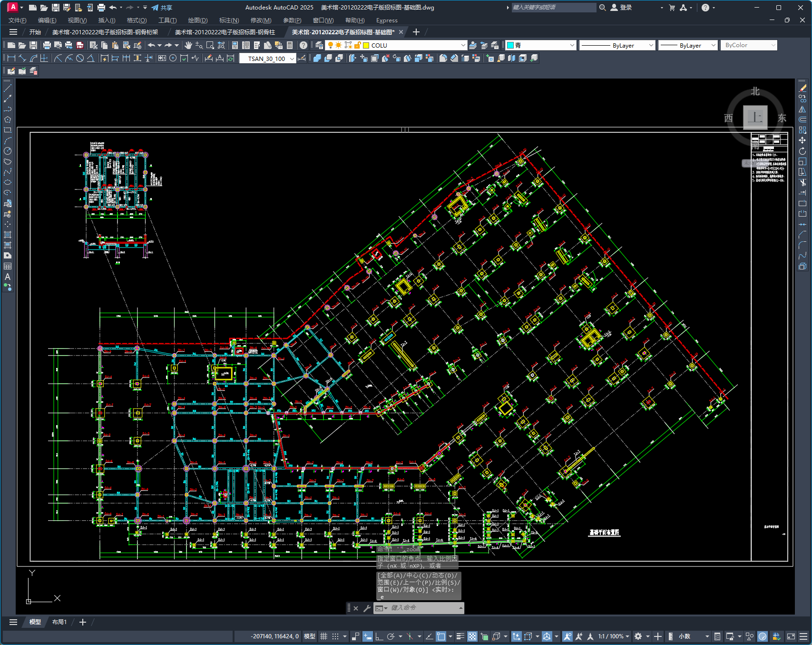Select the Line tool in draw toolbar
This screenshot has width=812, height=645.
[8, 88]
